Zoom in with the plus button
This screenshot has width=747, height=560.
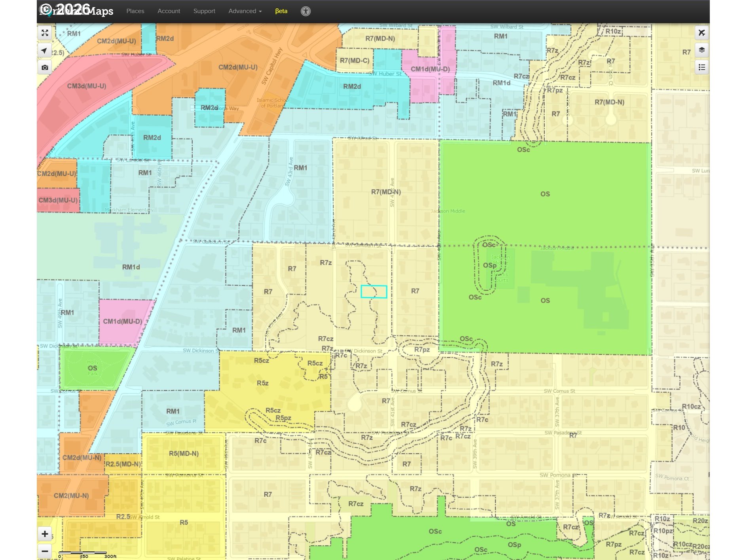45,534
